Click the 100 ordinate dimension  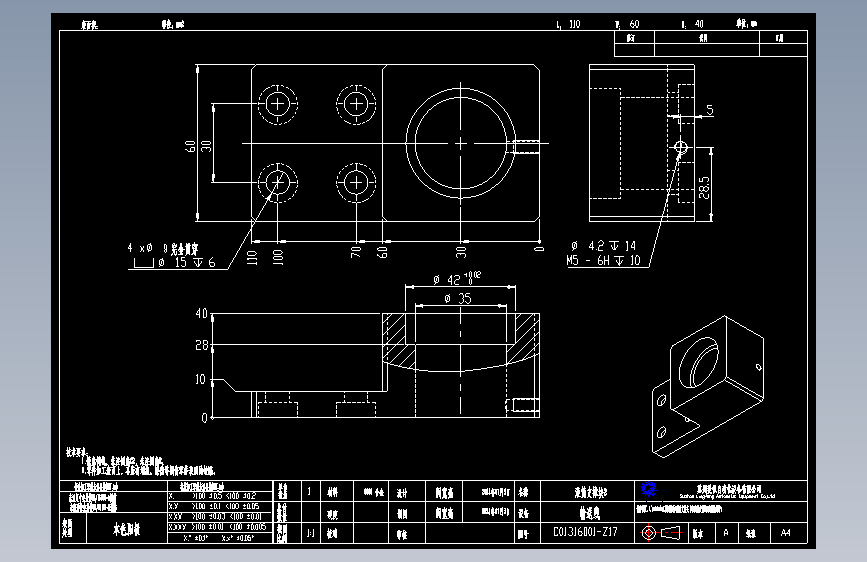point(278,257)
